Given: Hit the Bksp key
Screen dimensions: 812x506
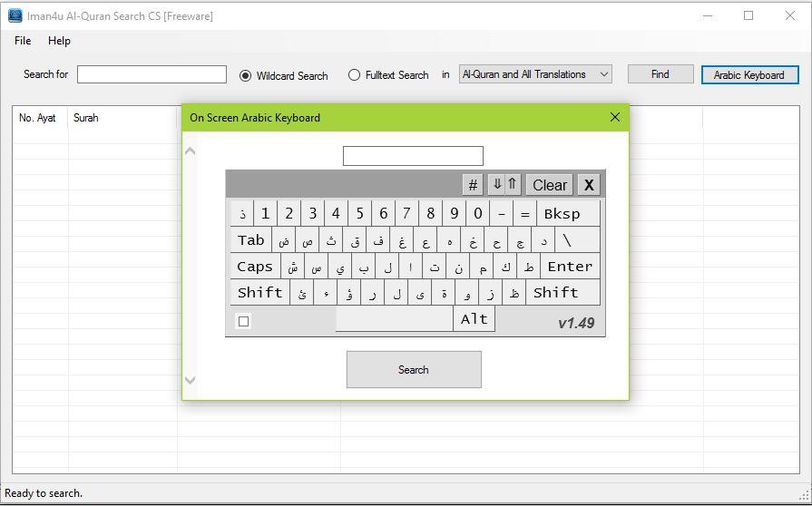Looking at the screenshot, I should (x=568, y=213).
